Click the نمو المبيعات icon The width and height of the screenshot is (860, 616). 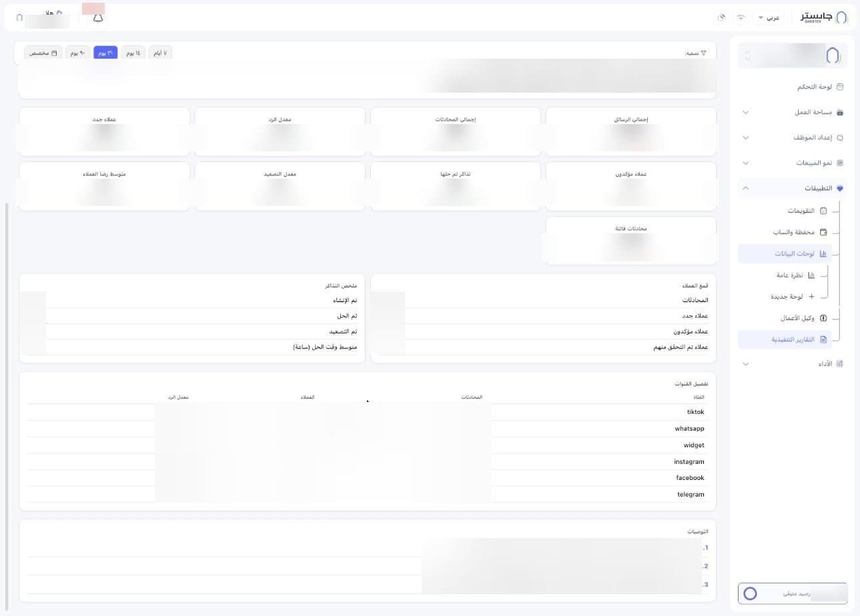pyautogui.click(x=840, y=163)
